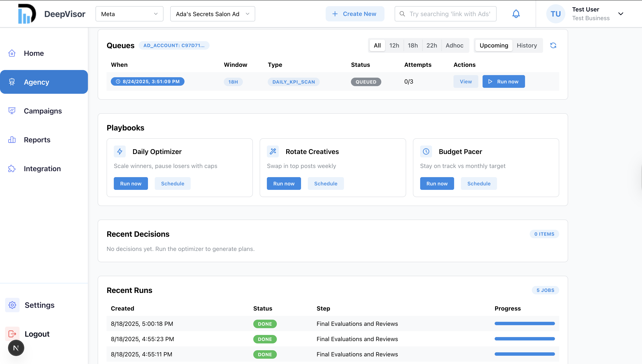Click the Daily Optimizer lightning icon

pos(120,151)
